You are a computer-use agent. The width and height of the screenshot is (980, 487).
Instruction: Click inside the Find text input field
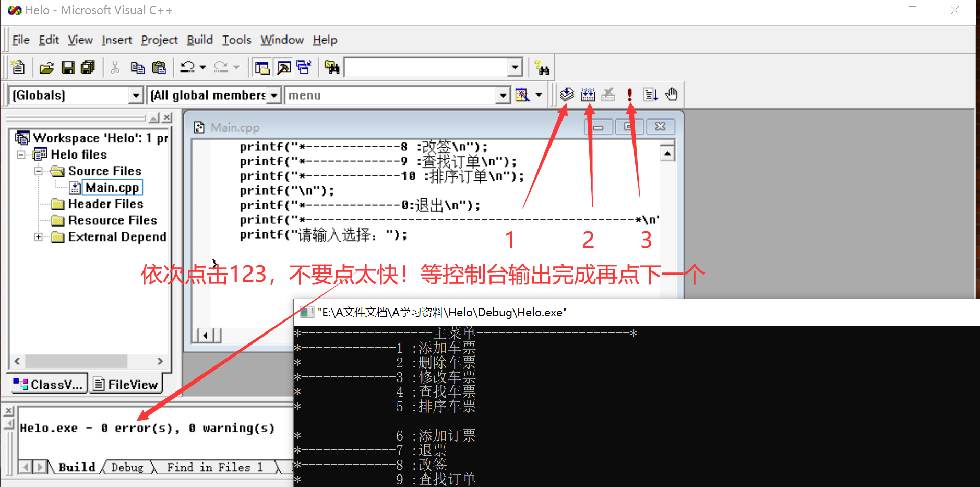[426, 67]
